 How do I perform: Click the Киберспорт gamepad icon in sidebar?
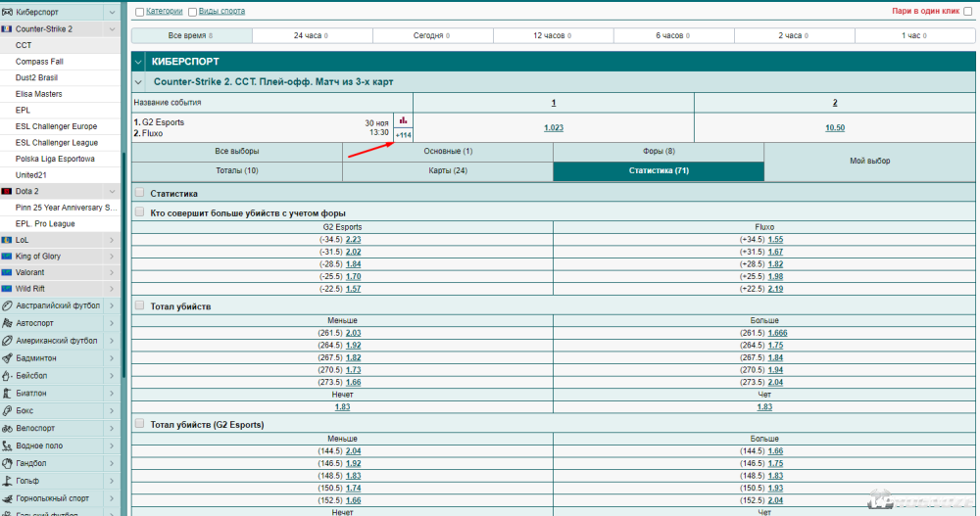tap(8, 12)
